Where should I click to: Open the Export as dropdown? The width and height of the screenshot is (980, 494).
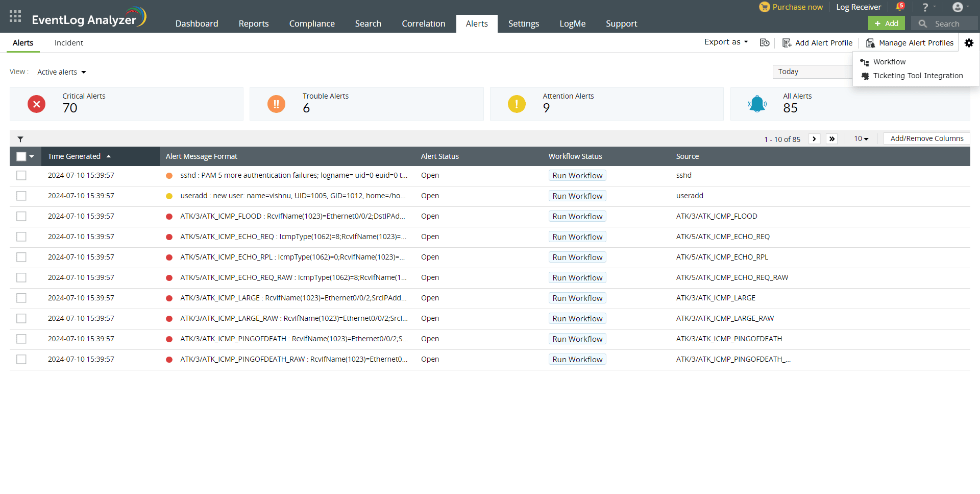(725, 42)
